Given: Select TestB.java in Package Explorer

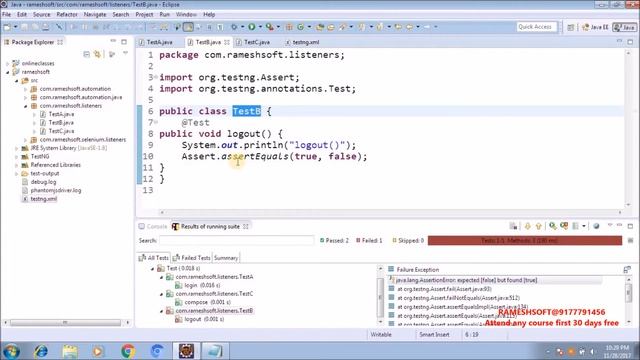Looking at the screenshot, I should tap(61, 122).
